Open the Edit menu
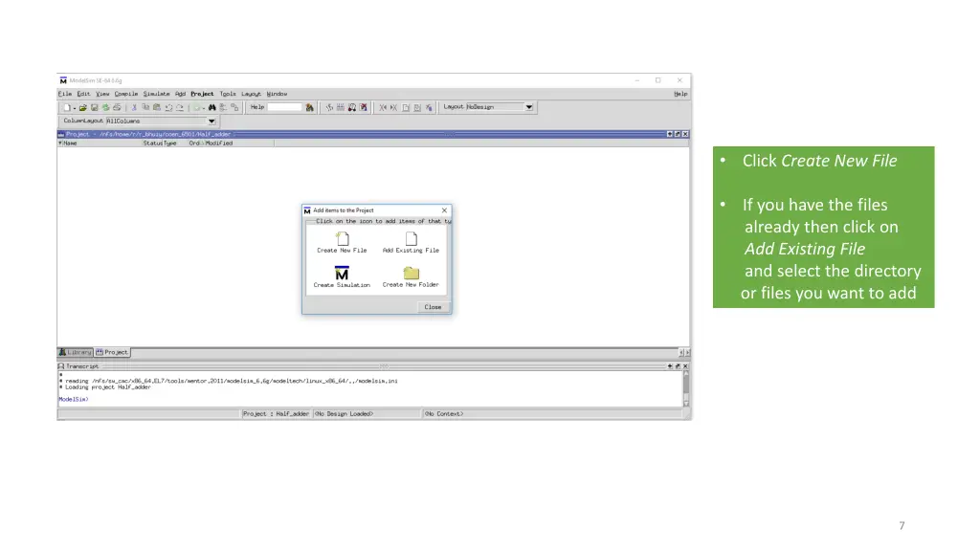Viewport: 980px width, 551px height. pyautogui.click(x=83, y=94)
